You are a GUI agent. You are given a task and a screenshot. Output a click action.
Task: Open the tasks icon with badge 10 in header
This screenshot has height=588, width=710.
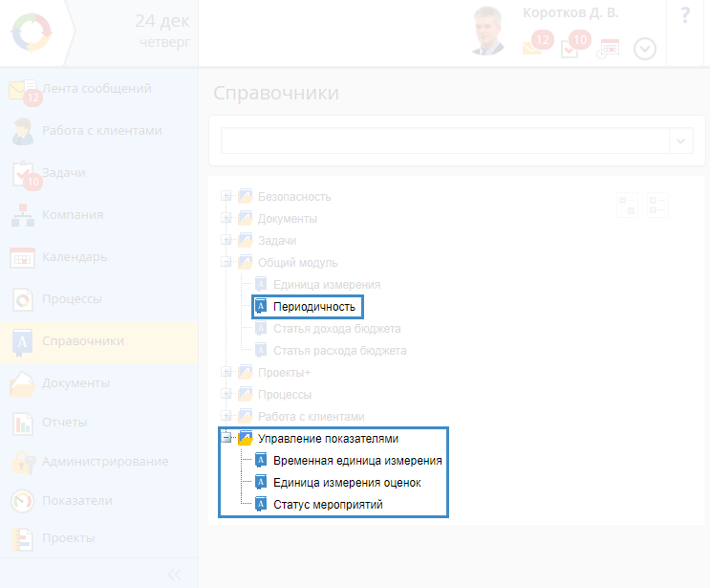[570, 49]
